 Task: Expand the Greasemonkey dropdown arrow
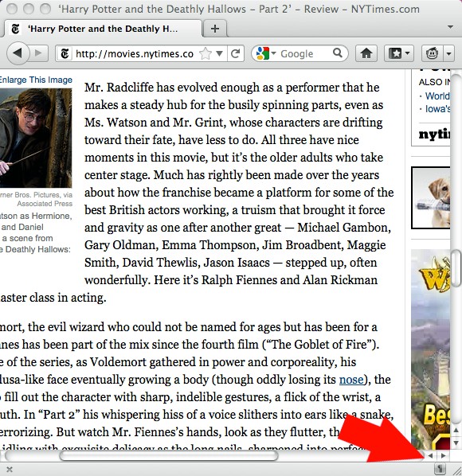(449, 54)
